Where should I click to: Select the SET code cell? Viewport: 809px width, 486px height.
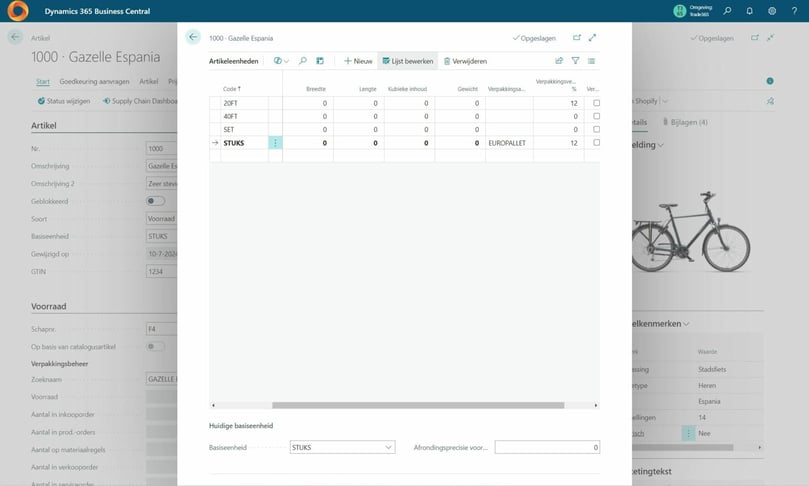(245, 129)
